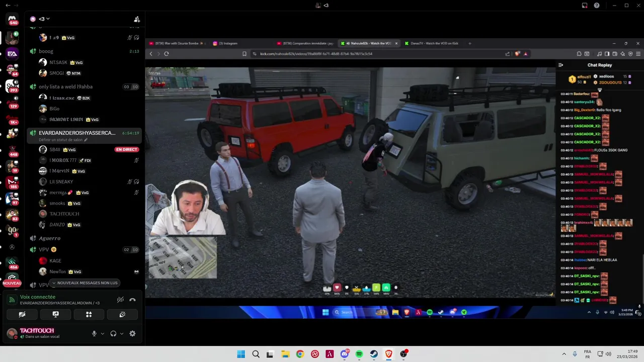Deafen headphones audio
This screenshot has height=362, width=644.
(x=113, y=333)
